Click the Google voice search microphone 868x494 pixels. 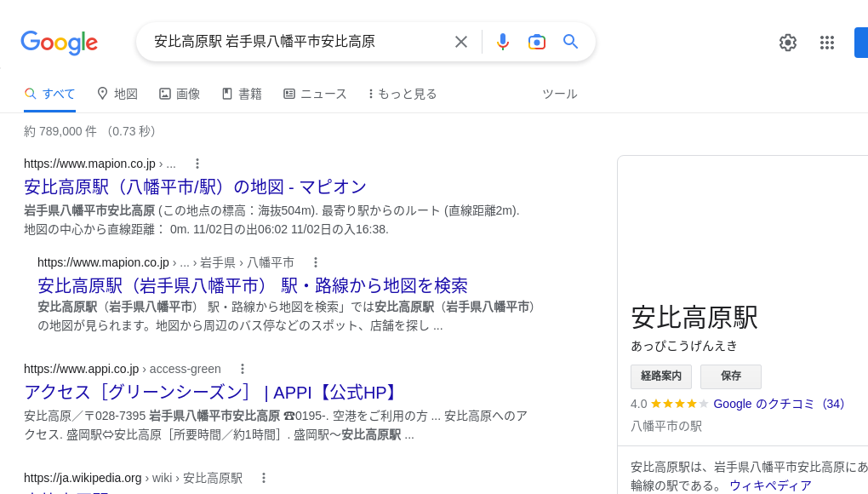(503, 42)
